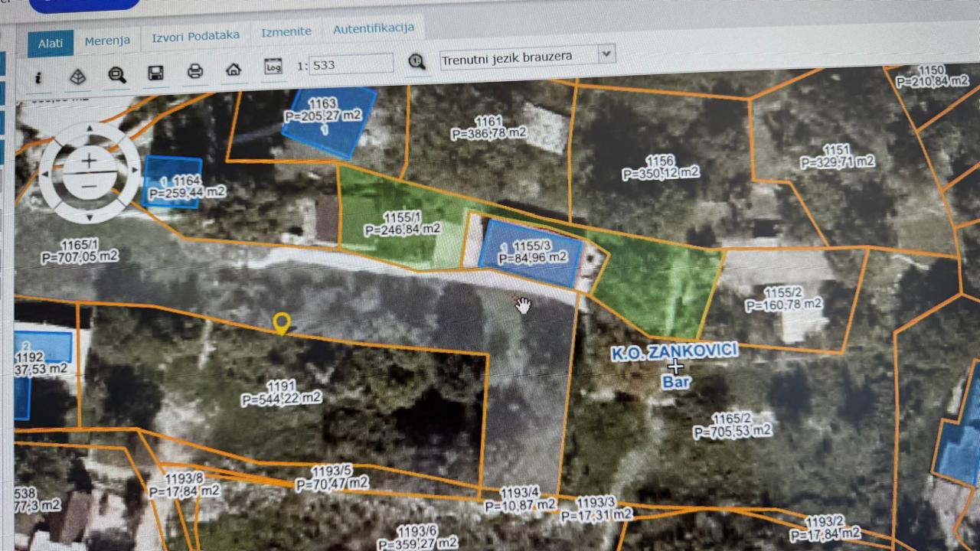Viewport: 980px width, 551px height.
Task: Click parcel label 1150 P=210,84 m2
Action: coord(930,76)
